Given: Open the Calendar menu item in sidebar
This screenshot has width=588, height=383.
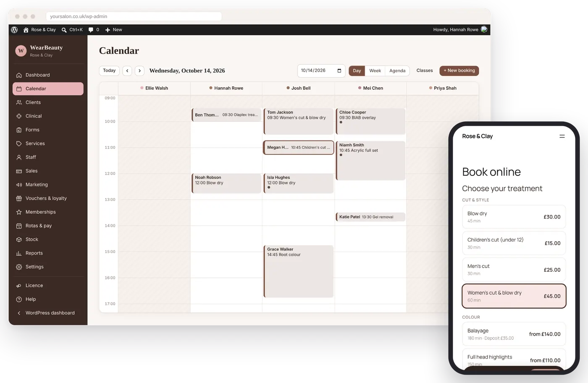Looking at the screenshot, I should click(x=48, y=89).
